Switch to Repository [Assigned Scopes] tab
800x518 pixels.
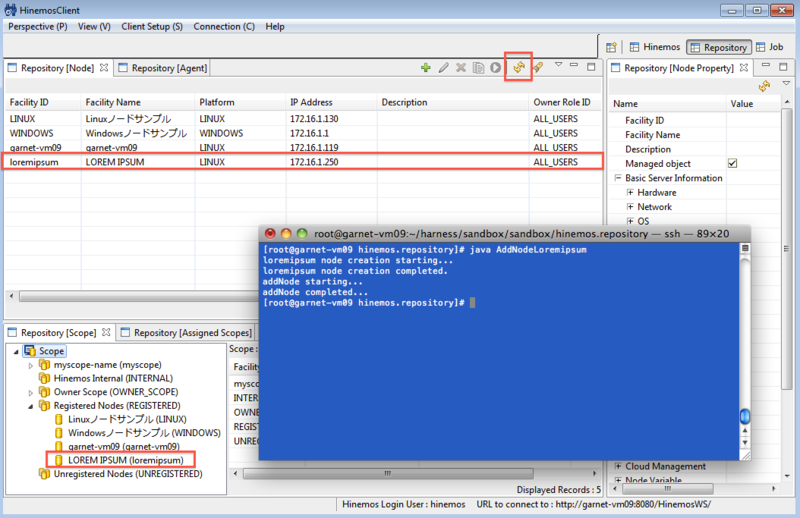186,333
